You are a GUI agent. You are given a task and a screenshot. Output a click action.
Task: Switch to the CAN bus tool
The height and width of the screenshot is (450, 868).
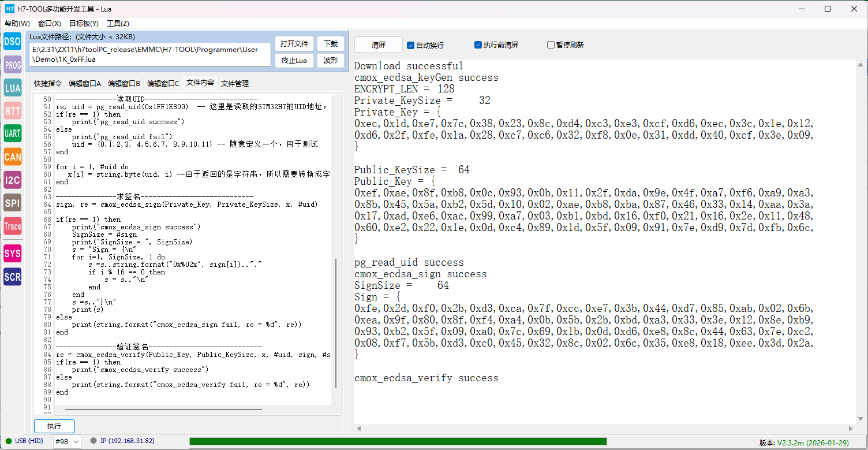pyautogui.click(x=12, y=157)
